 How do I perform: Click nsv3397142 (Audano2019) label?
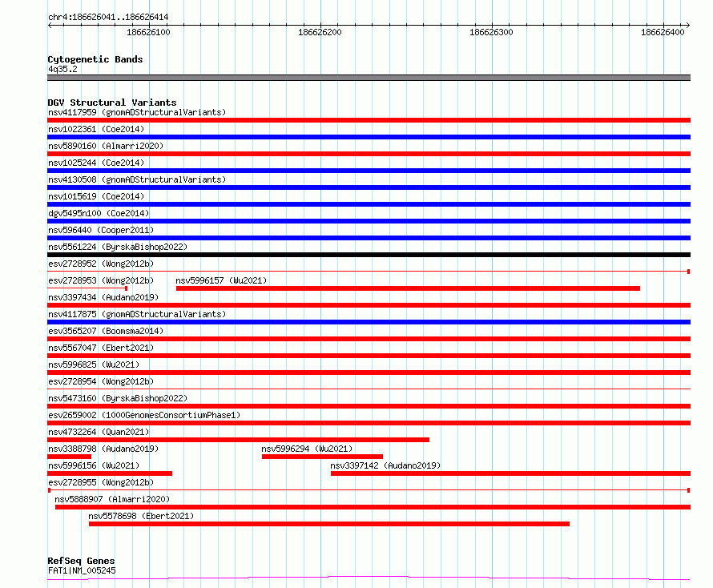pyautogui.click(x=385, y=465)
